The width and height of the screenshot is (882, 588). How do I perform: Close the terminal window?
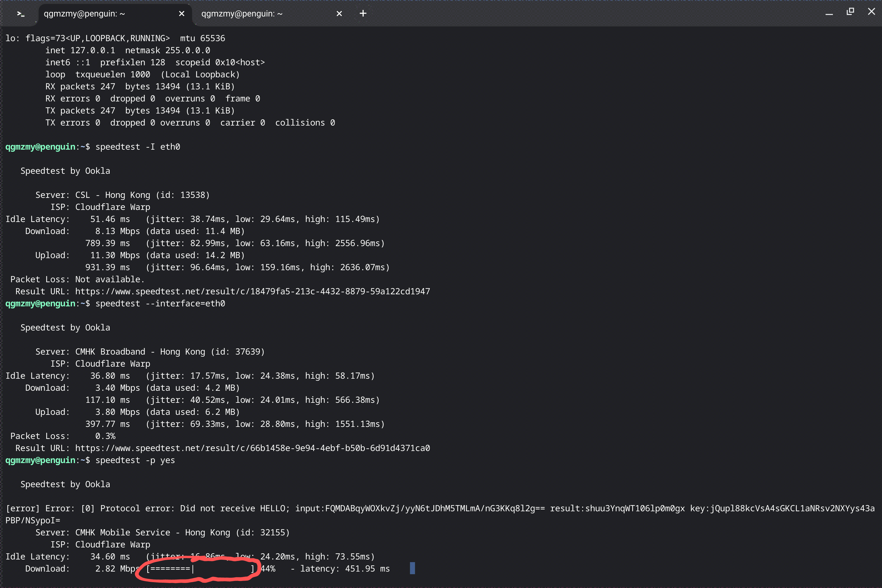871,12
